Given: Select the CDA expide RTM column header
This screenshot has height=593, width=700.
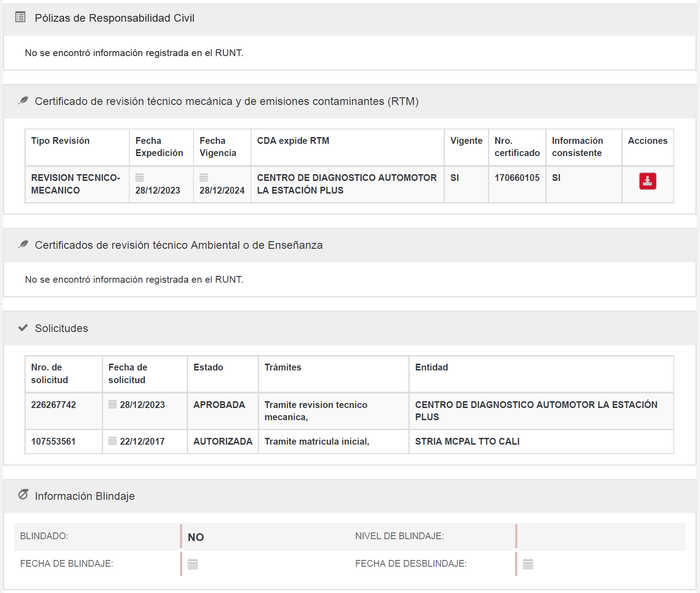Looking at the screenshot, I should coord(348,147).
